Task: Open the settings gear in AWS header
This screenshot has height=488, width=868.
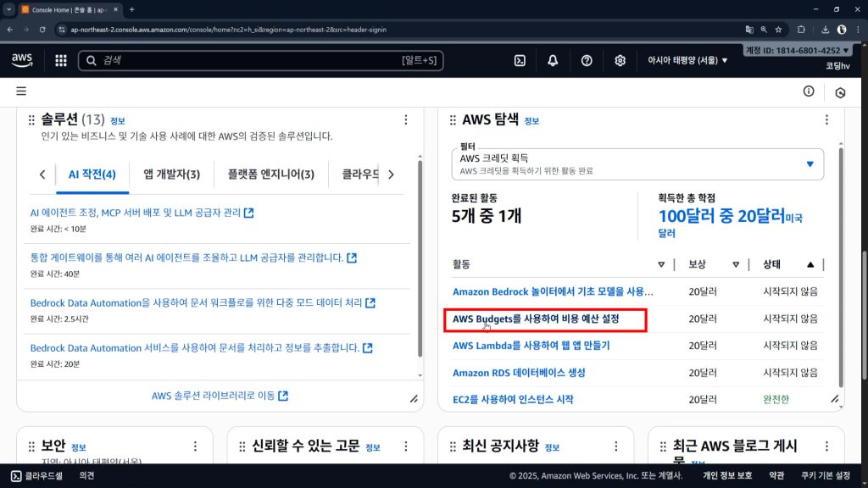Action: click(620, 61)
